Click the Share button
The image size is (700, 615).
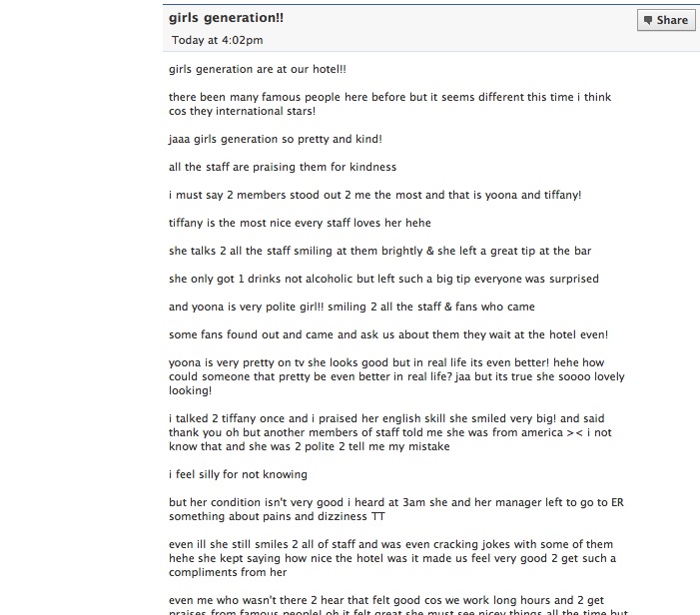point(665,20)
